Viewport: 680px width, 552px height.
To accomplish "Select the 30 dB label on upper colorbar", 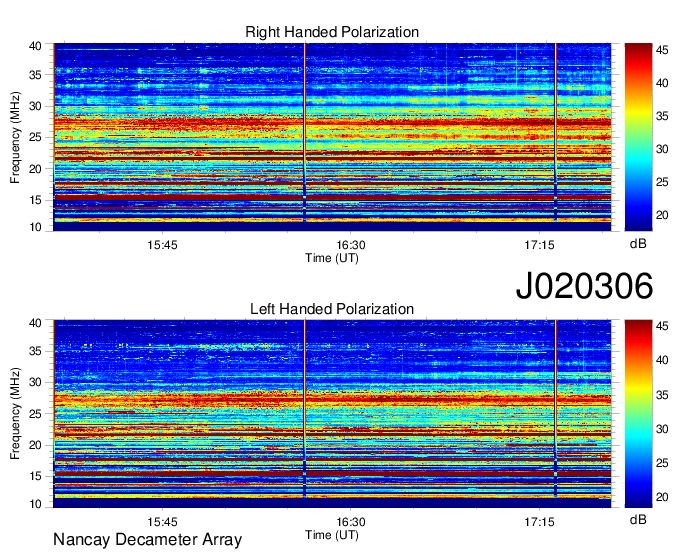I will [662, 149].
